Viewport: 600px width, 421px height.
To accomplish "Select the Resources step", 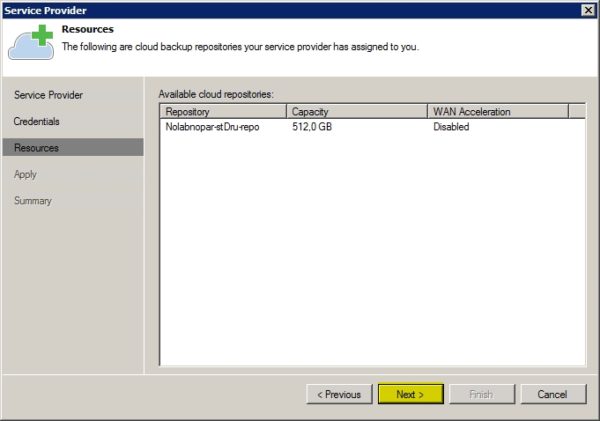I will pos(73,147).
